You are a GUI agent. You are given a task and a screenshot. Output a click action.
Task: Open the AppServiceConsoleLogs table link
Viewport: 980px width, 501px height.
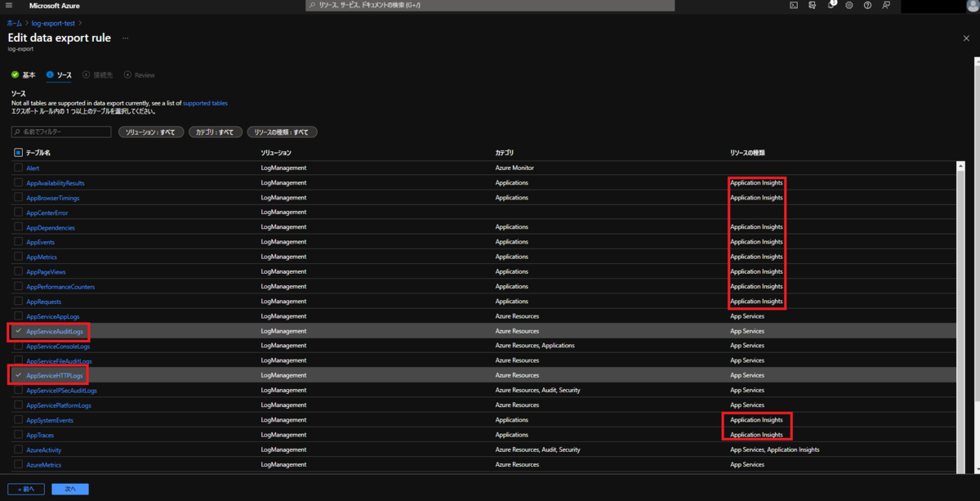pos(58,346)
